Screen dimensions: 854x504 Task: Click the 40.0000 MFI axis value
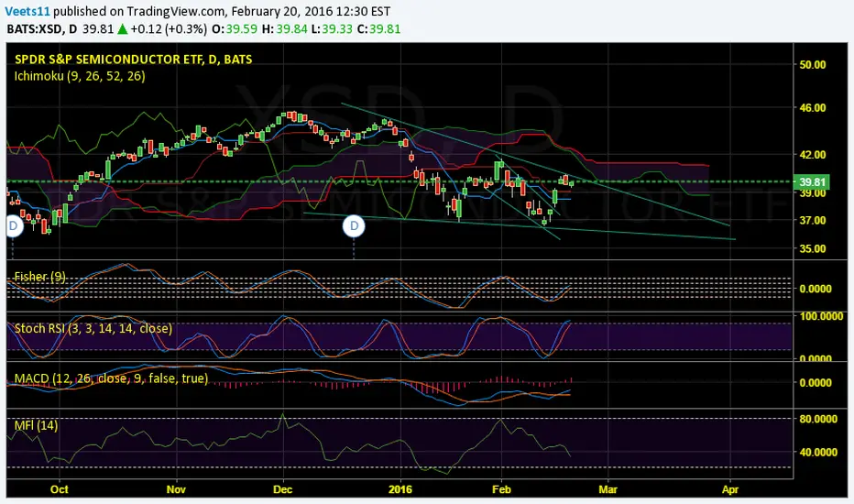pos(818,453)
